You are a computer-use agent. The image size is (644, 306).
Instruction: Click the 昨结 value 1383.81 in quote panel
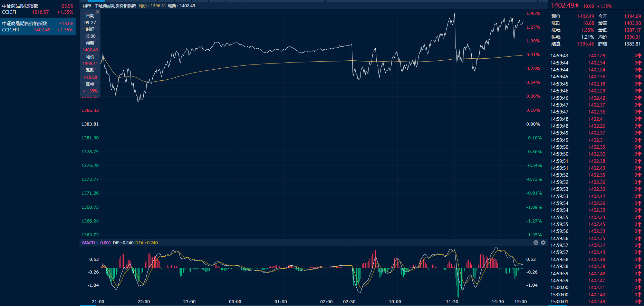pyautogui.click(x=632, y=44)
